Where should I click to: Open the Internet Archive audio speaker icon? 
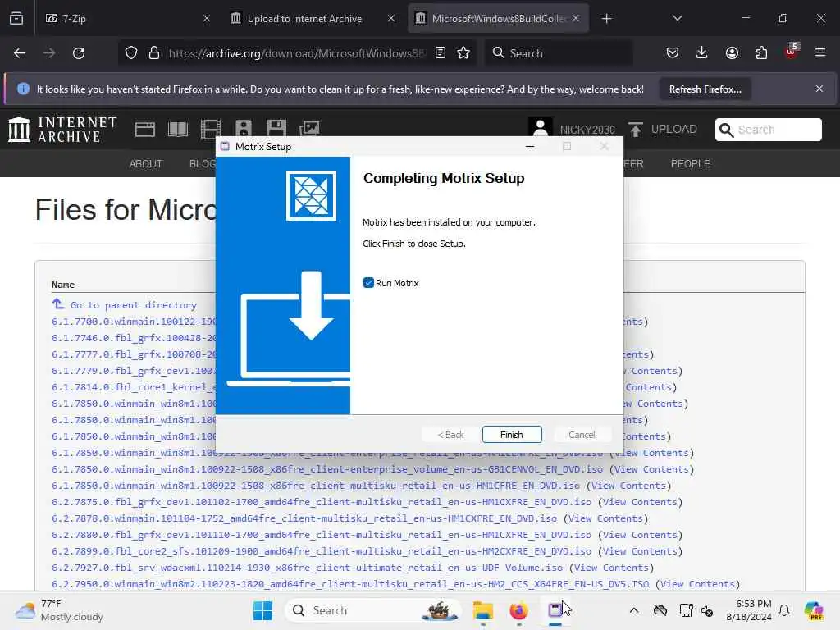click(x=243, y=130)
